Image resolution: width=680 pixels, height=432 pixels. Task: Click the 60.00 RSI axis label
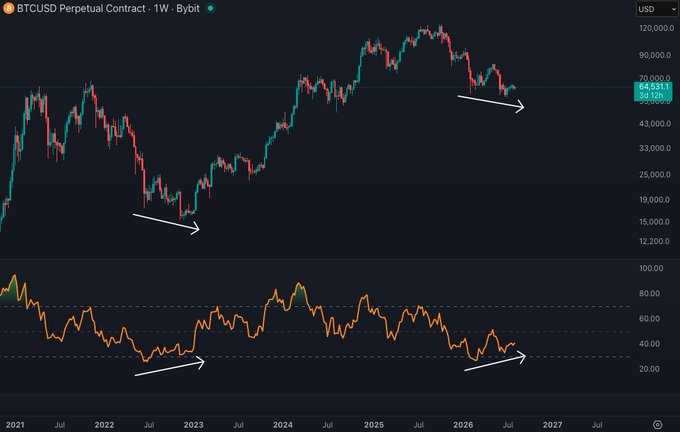[649, 319]
